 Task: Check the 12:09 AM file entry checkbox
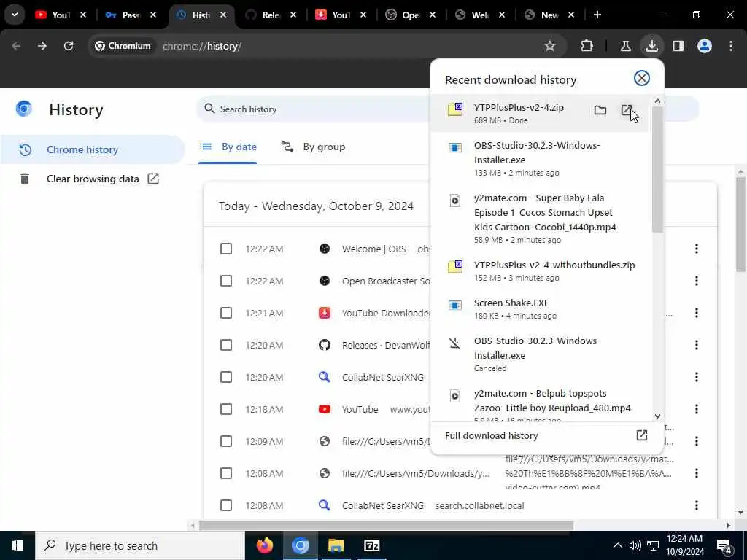click(x=226, y=441)
